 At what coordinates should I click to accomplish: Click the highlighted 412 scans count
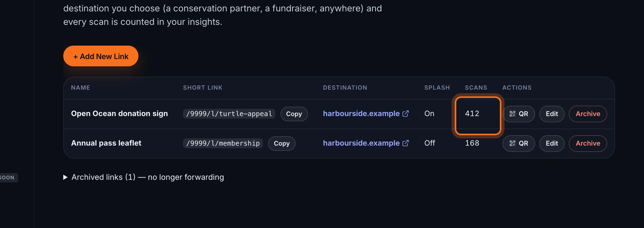coord(472,113)
